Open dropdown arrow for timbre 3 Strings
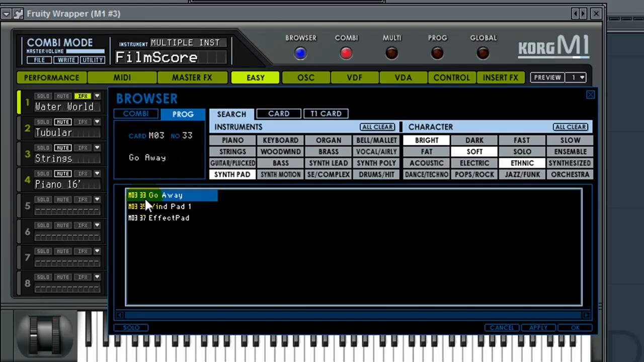The width and height of the screenshot is (644, 362). (x=97, y=148)
